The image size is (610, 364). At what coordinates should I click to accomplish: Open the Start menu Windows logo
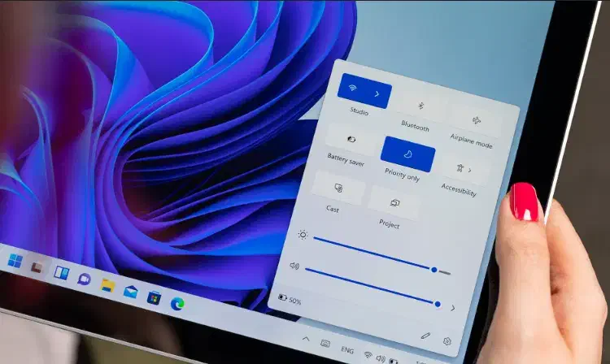point(15,261)
